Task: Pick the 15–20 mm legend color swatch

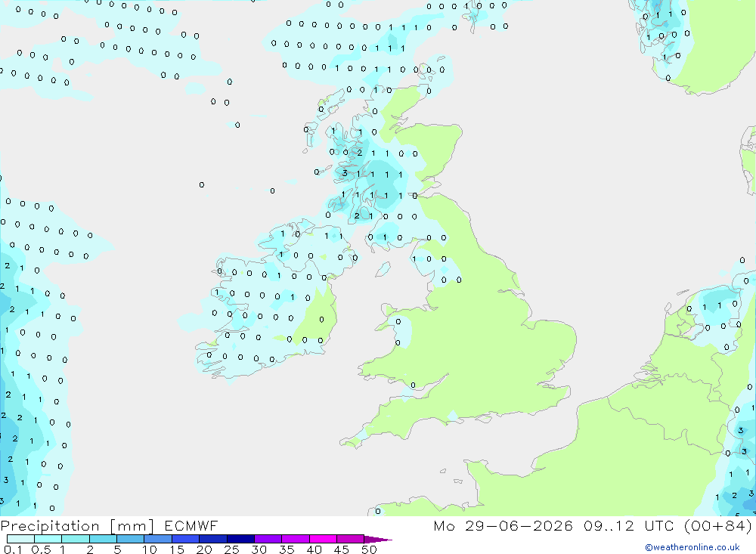Action: pos(186,539)
